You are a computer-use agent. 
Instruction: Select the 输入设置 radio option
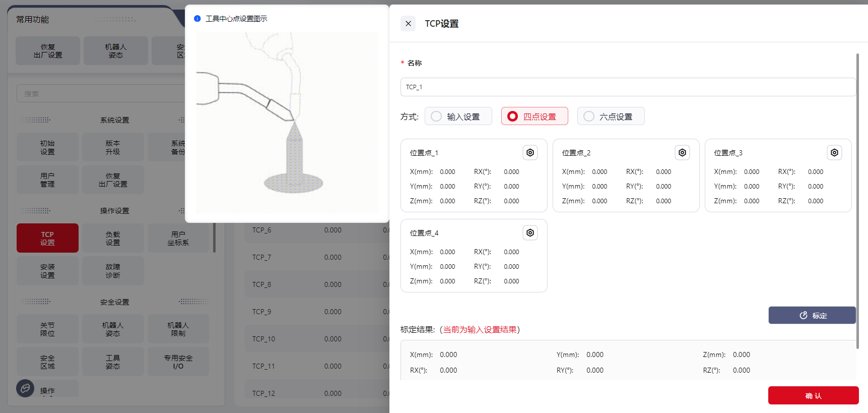pos(436,116)
